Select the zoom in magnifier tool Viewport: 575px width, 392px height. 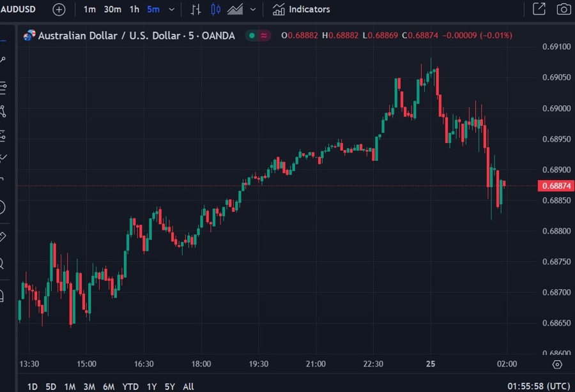pyautogui.click(x=2, y=263)
